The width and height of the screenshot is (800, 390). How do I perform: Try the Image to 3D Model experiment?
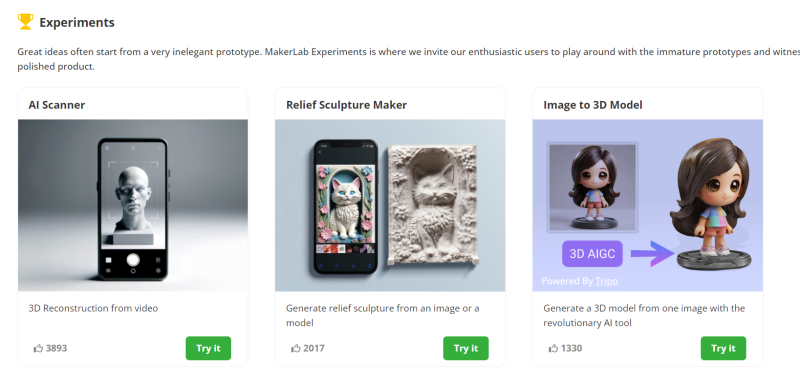click(723, 348)
